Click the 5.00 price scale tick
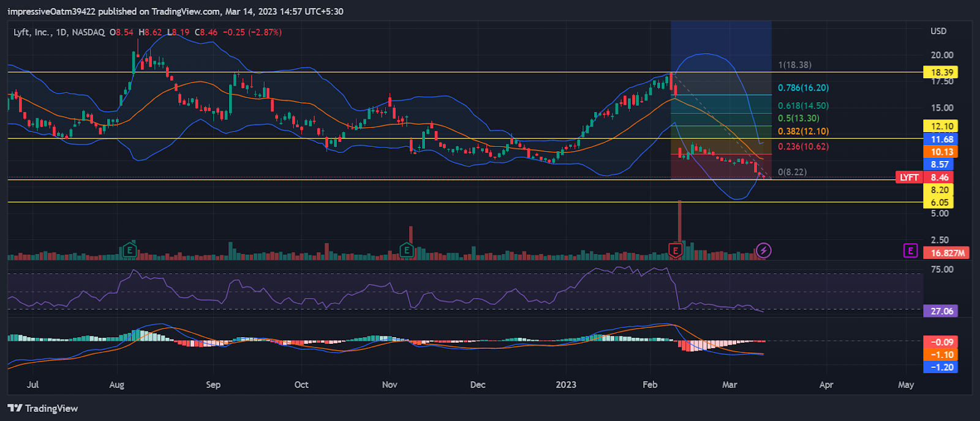The image size is (980, 421). point(940,214)
